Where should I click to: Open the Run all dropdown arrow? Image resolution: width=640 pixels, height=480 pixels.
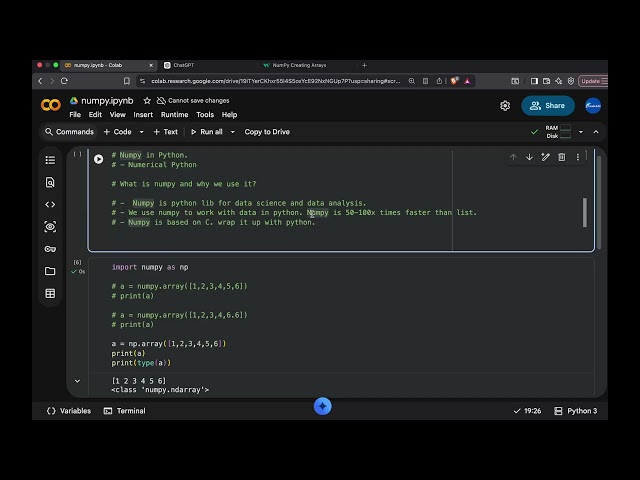[x=233, y=132]
